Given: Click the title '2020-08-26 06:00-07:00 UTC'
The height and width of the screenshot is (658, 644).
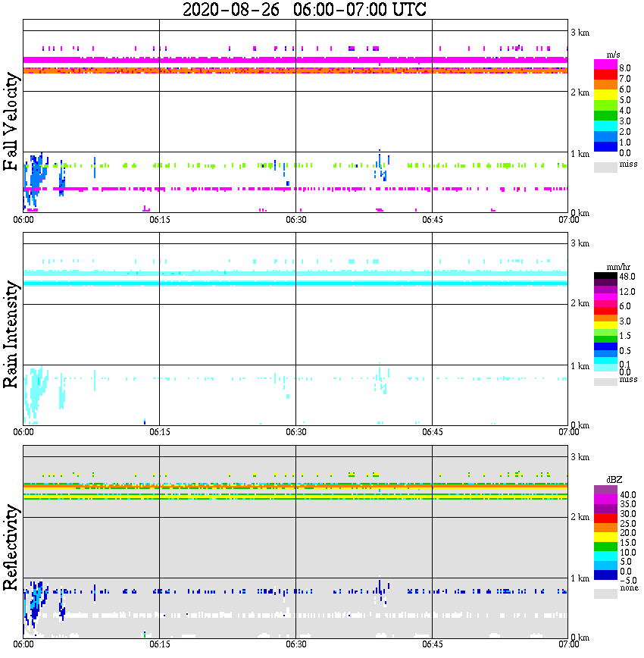Looking at the screenshot, I should (x=304, y=9).
